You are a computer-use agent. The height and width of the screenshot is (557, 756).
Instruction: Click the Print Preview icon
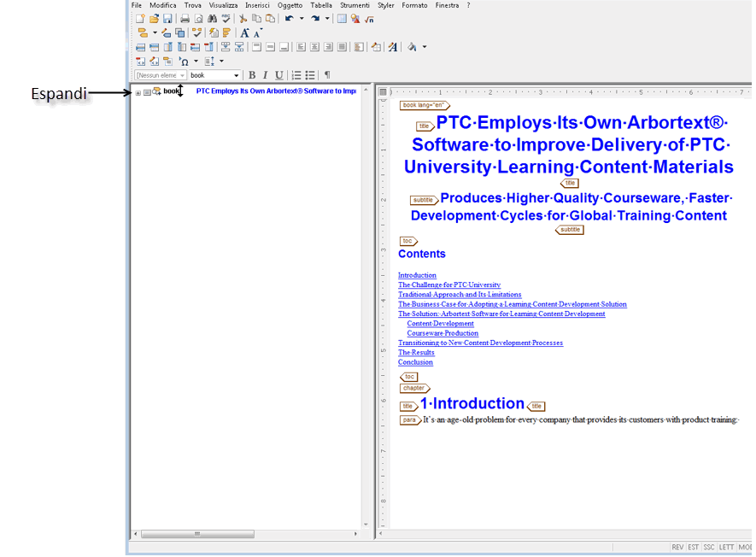[198, 19]
